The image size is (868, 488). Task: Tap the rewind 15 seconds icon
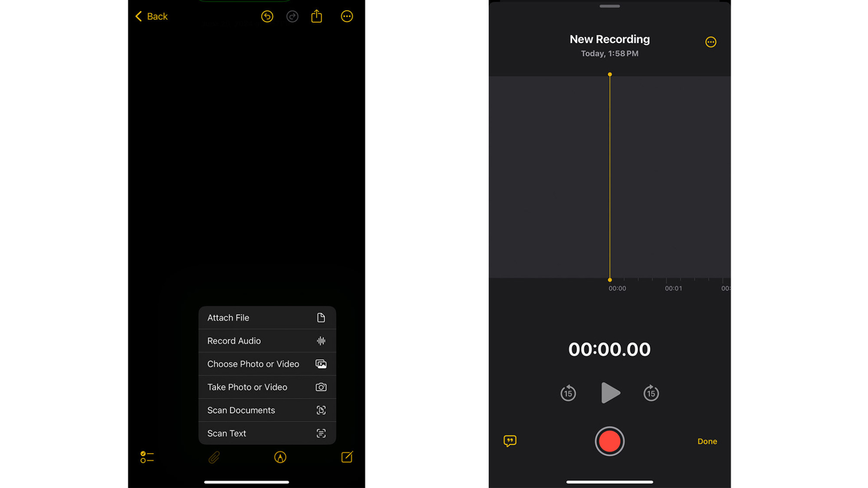(568, 393)
